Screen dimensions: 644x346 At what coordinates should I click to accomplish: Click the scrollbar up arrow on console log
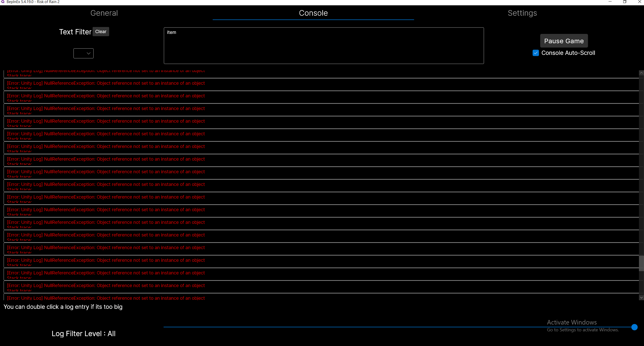(641, 73)
